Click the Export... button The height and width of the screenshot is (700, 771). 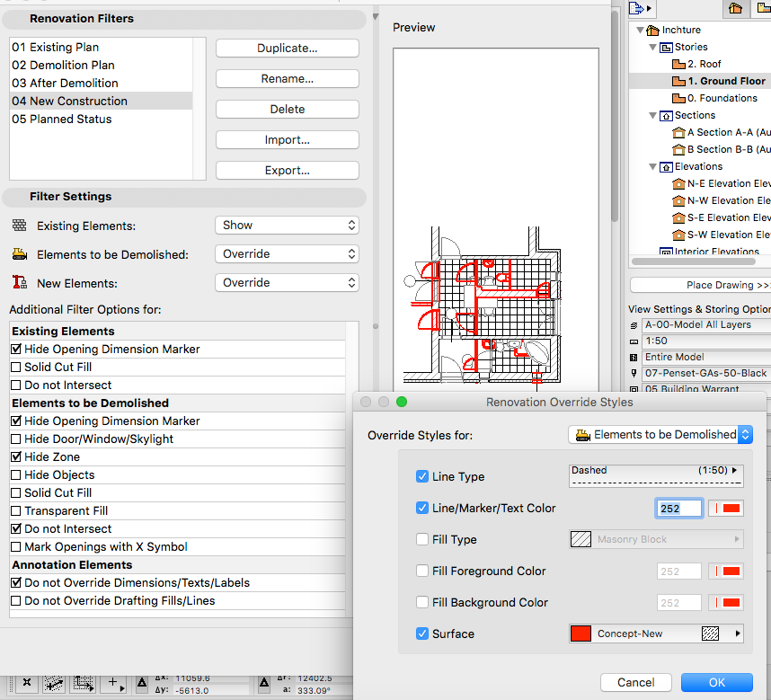pos(288,170)
